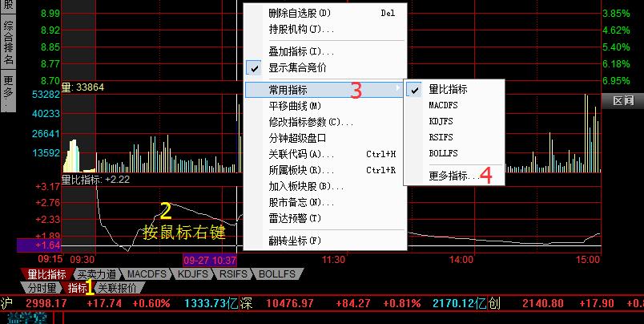Choose 加入板块股 from the menu

click(306, 186)
